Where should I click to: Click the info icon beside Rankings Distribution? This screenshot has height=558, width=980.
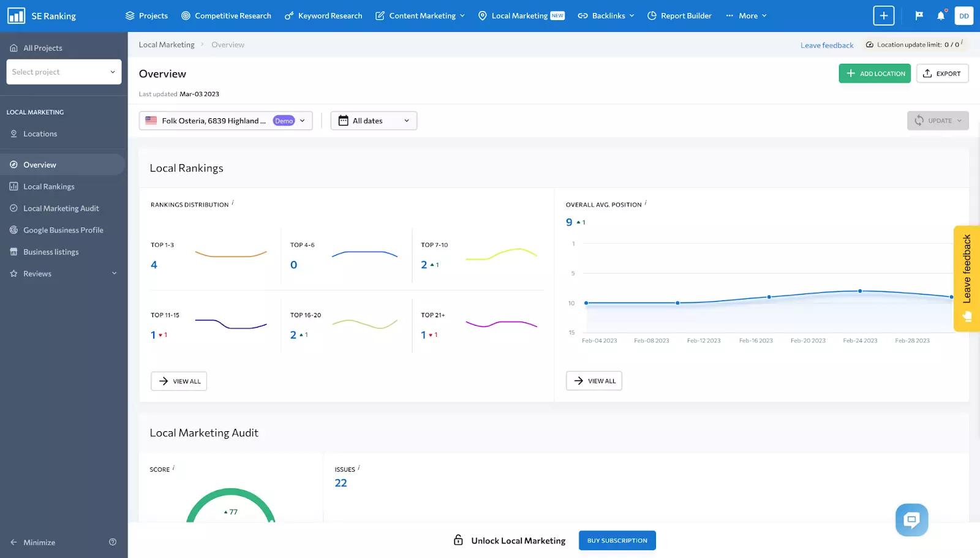[x=233, y=203]
